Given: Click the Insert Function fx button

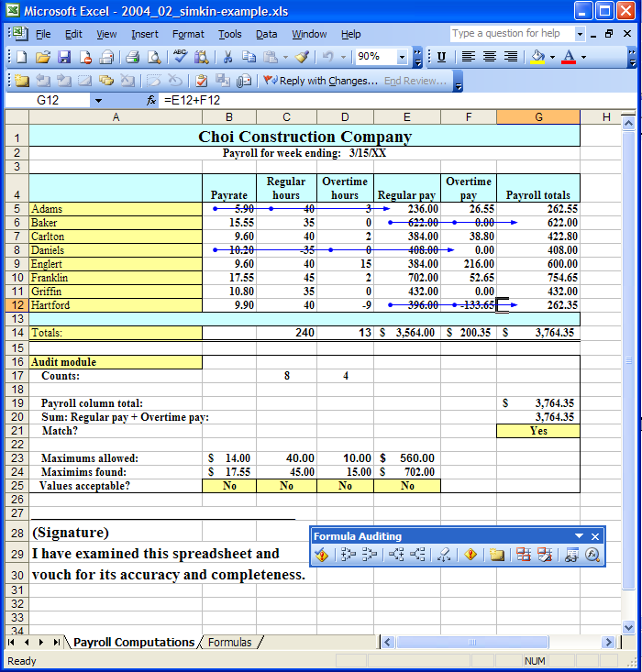Looking at the screenshot, I should [151, 100].
